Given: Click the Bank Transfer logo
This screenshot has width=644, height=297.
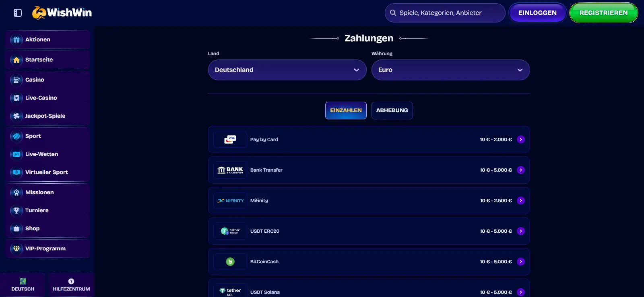Looking at the screenshot, I should pos(230,170).
